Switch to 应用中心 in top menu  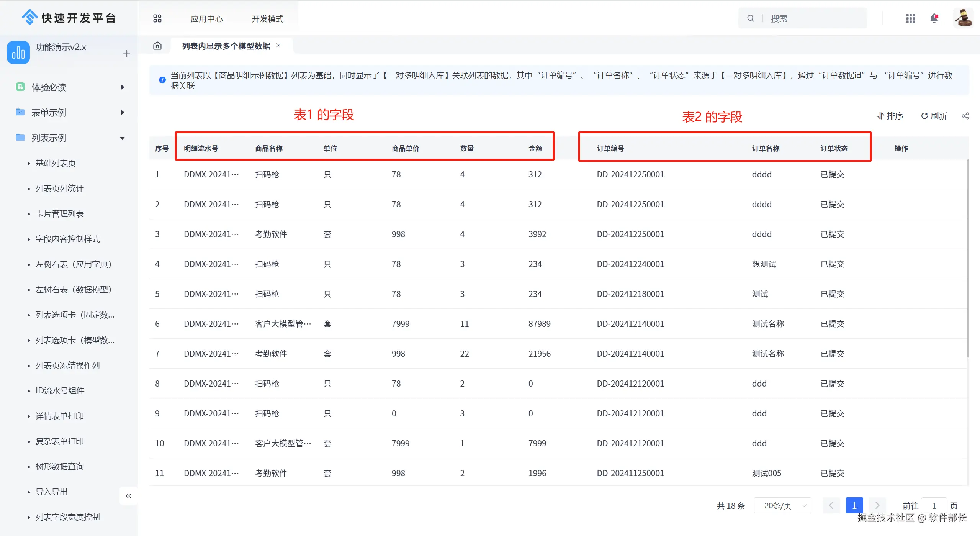206,19
